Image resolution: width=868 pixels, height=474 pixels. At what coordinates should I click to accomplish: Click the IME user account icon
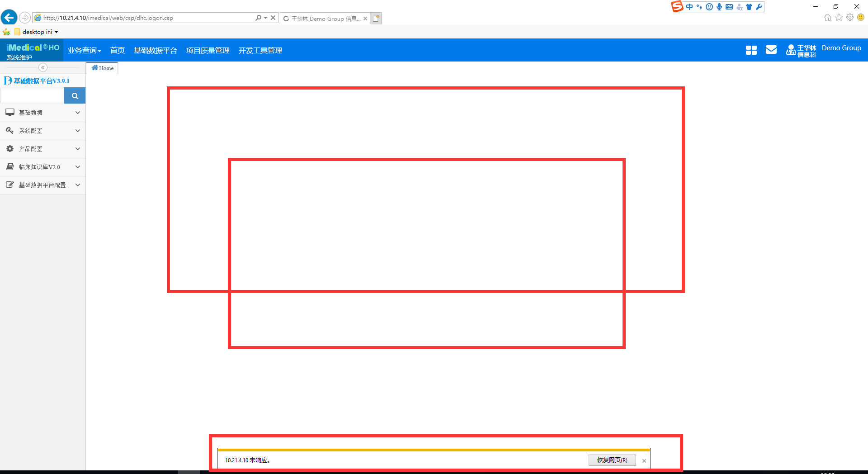click(740, 6)
